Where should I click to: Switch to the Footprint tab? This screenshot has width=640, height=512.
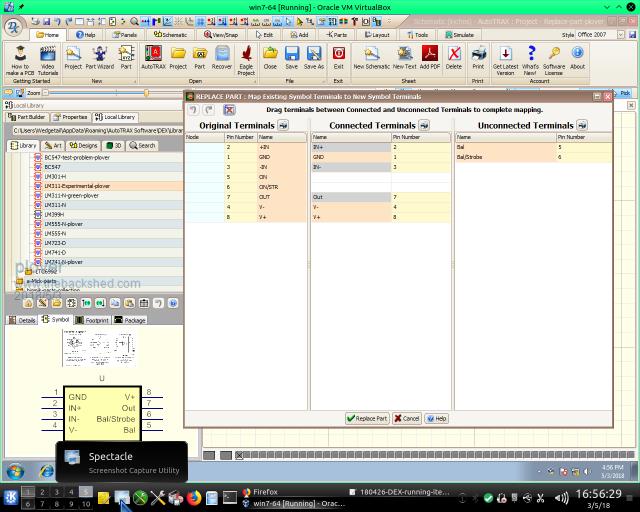point(92,320)
